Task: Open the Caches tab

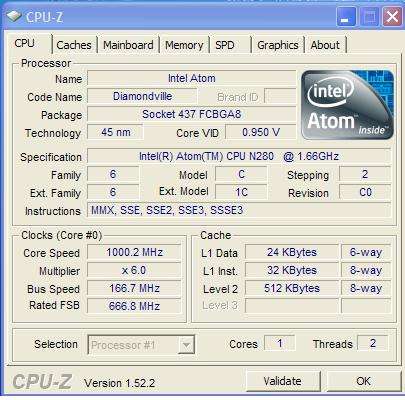Action: 74,45
